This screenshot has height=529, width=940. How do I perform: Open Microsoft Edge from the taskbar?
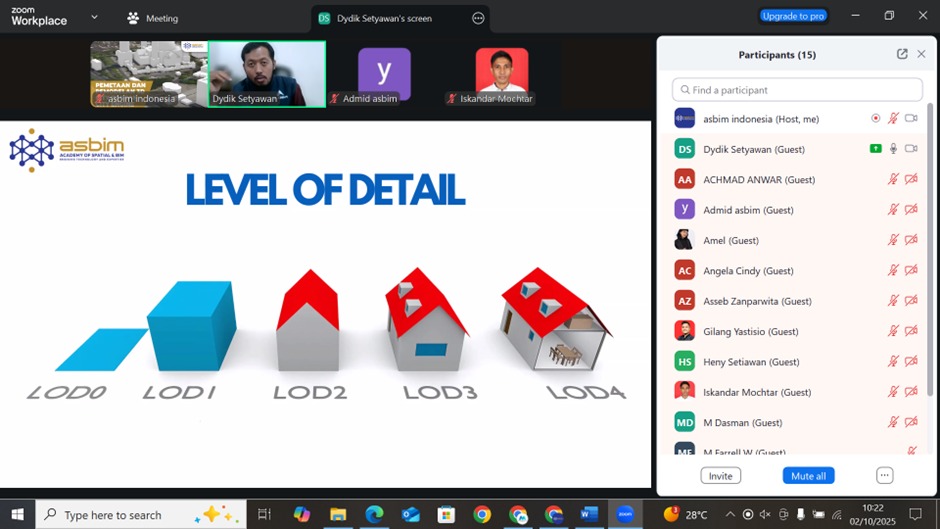(374, 514)
